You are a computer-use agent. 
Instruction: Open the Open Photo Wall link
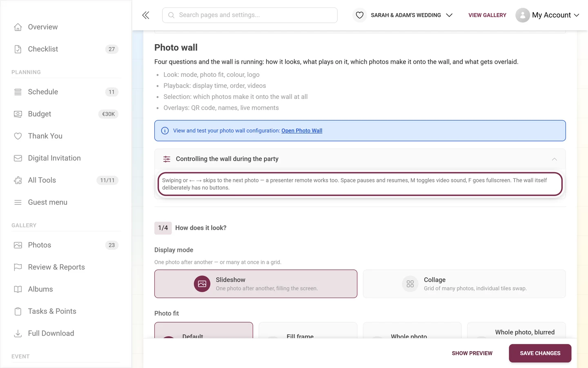(x=302, y=131)
